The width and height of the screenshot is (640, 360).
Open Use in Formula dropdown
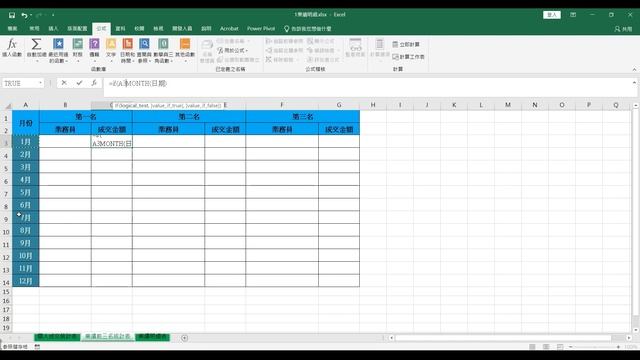(x=232, y=50)
